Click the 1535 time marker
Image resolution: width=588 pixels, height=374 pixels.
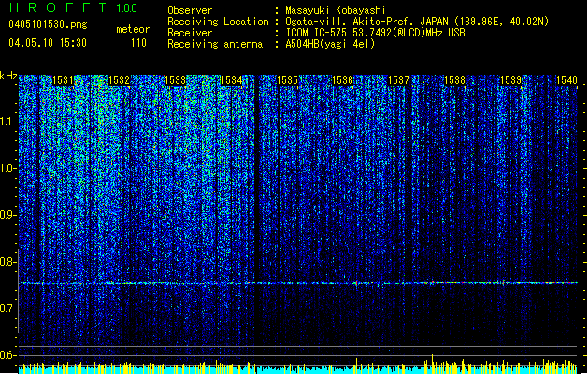pos(287,80)
